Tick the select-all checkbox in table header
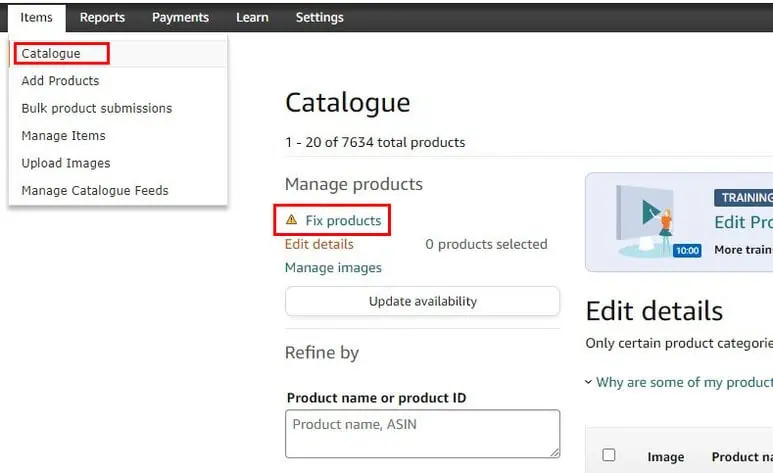Screen dimensions: 773x473 tap(609, 455)
